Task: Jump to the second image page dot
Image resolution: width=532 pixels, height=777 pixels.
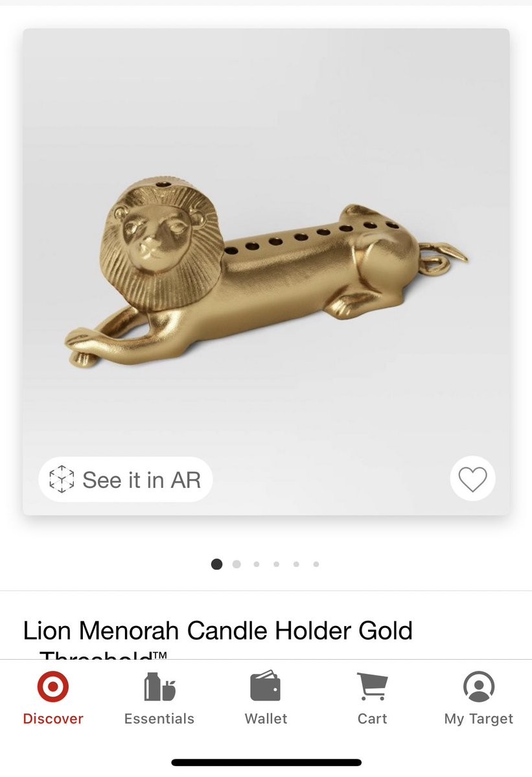Action: click(237, 564)
